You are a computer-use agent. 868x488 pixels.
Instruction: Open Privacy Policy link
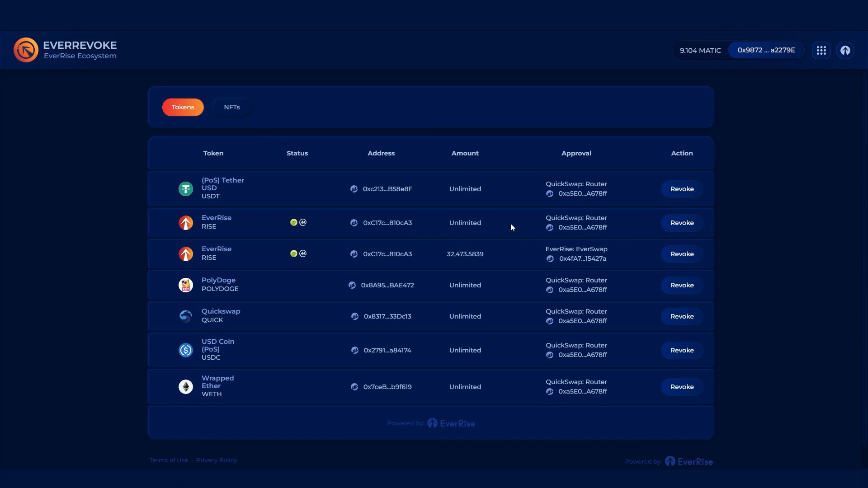click(217, 460)
